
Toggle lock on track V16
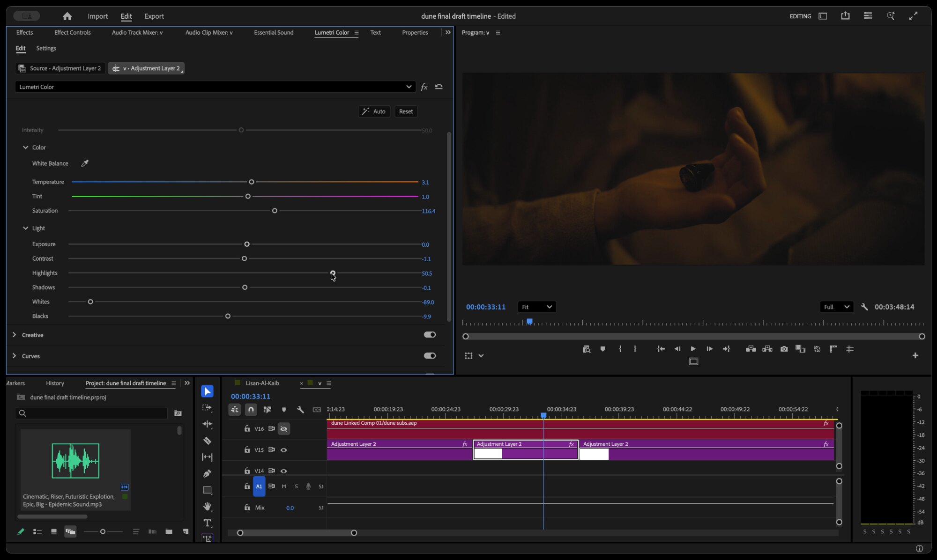tap(247, 428)
